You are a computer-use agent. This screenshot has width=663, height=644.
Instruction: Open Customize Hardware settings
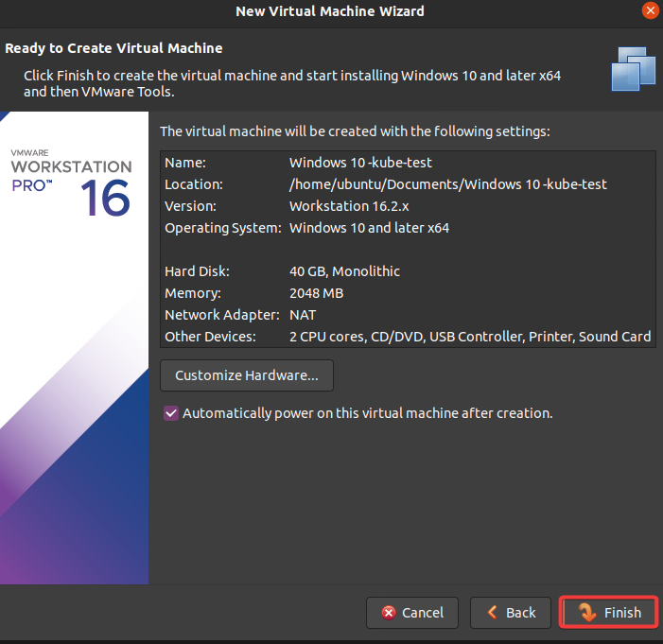pyautogui.click(x=247, y=375)
